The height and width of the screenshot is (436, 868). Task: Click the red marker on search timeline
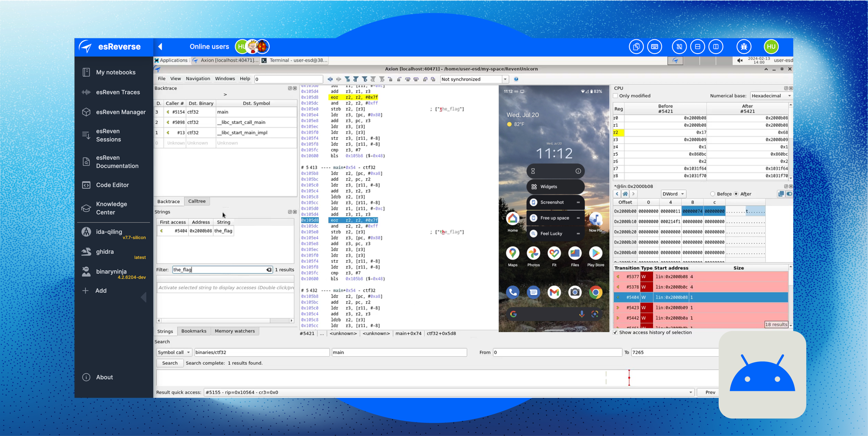tap(629, 378)
